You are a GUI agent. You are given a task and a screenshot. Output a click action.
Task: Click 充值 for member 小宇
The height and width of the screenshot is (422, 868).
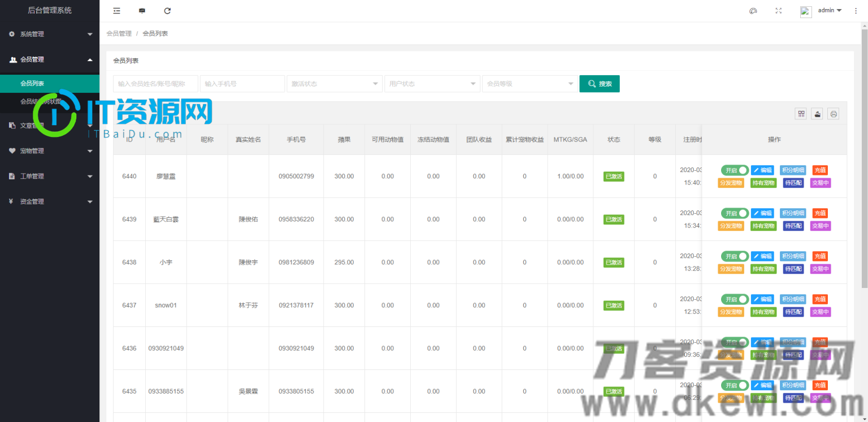click(820, 256)
